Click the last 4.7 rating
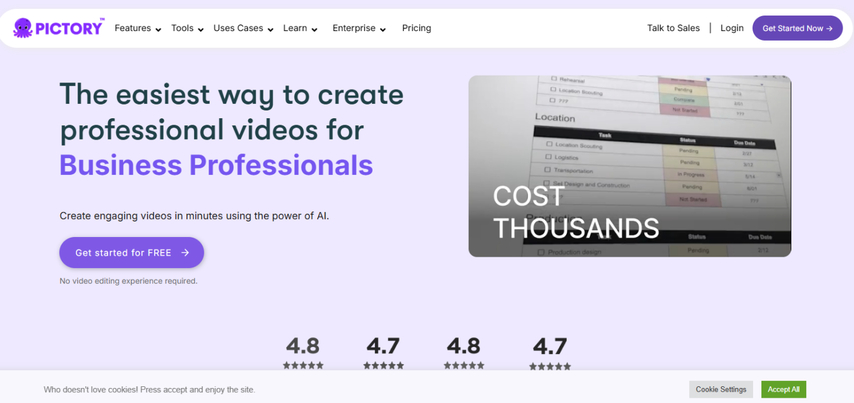The height and width of the screenshot is (403, 854). tap(550, 346)
